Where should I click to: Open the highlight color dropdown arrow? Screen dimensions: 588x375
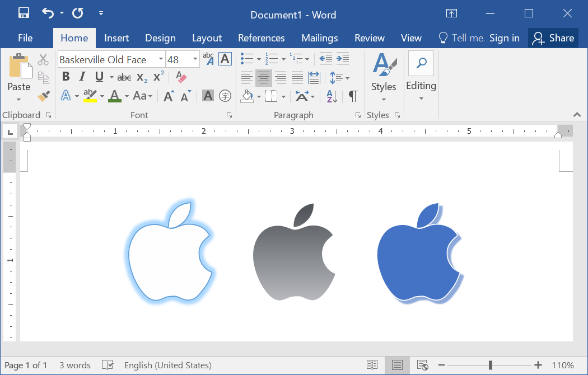(102, 96)
